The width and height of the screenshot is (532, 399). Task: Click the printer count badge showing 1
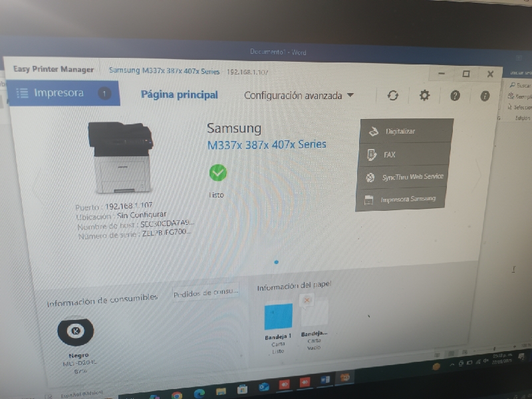tap(104, 93)
